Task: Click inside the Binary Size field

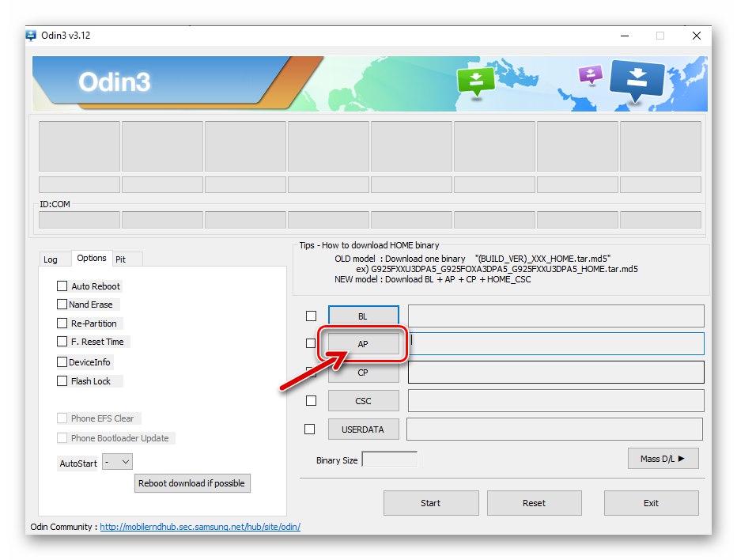Action: (389, 458)
